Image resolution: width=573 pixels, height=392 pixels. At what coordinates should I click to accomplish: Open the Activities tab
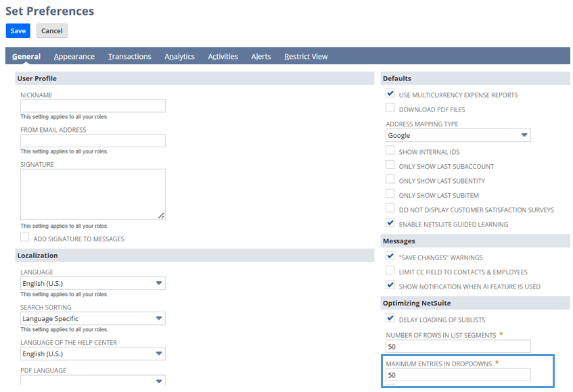click(223, 57)
